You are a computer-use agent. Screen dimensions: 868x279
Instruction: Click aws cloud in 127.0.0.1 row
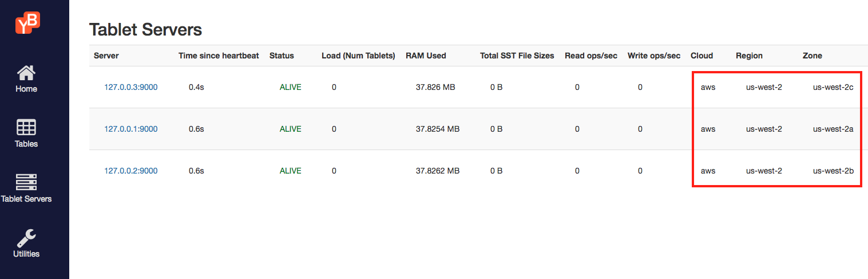[x=708, y=129]
